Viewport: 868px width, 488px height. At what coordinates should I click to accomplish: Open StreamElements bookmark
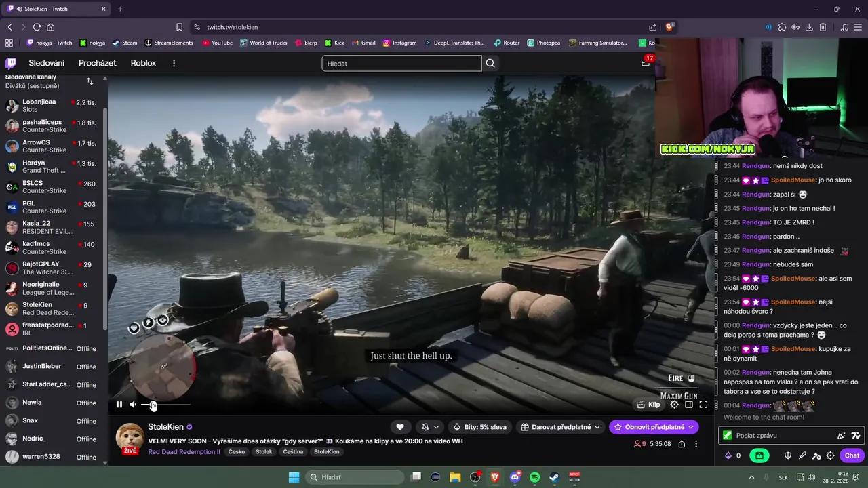169,43
